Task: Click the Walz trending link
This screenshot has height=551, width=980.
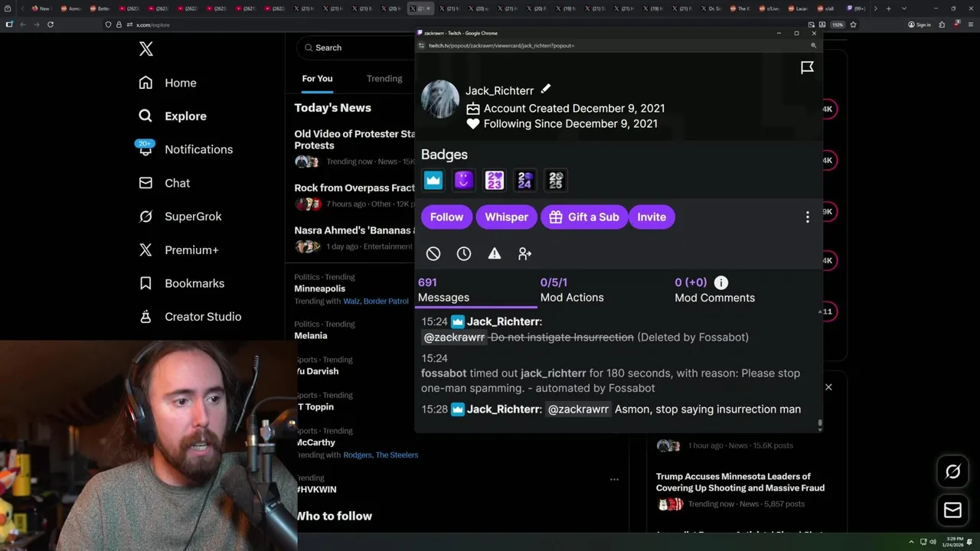Action: tap(351, 302)
